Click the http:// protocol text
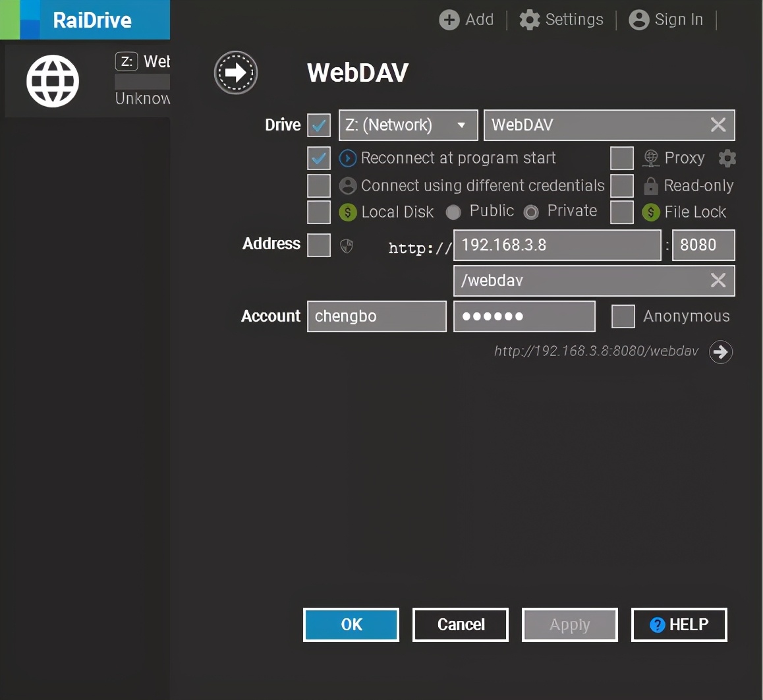The height and width of the screenshot is (700, 763). (420, 248)
